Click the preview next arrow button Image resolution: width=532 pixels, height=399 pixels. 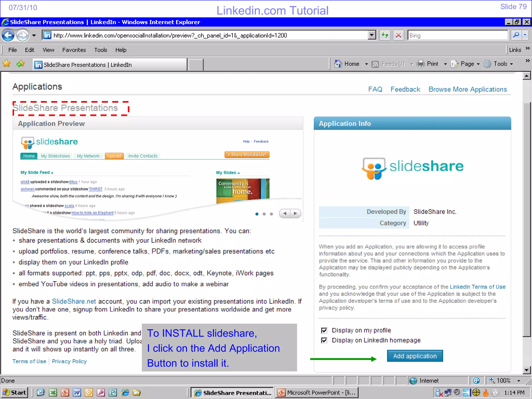[296, 214]
